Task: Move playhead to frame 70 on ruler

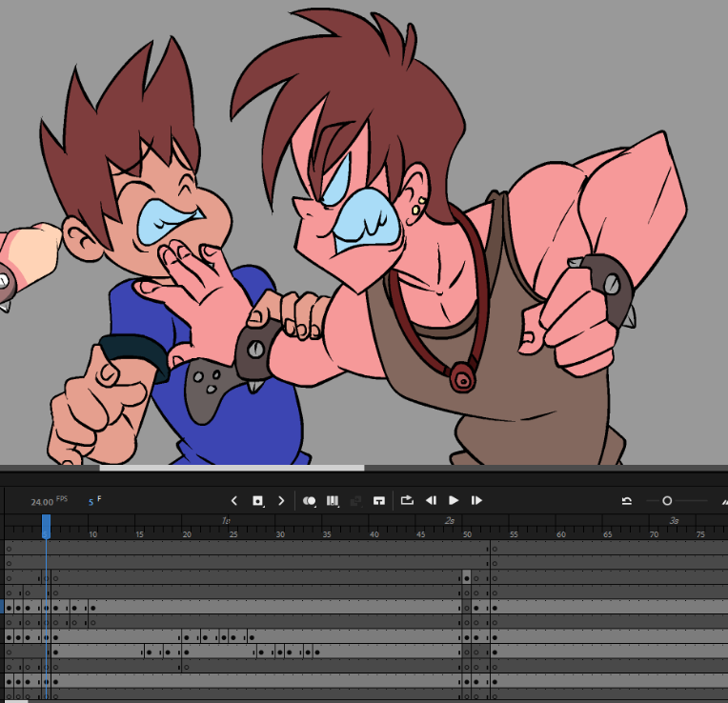Action: click(x=654, y=534)
